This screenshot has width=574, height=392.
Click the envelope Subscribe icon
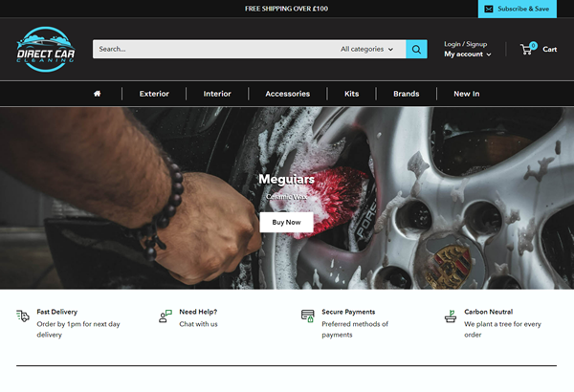[x=489, y=9]
